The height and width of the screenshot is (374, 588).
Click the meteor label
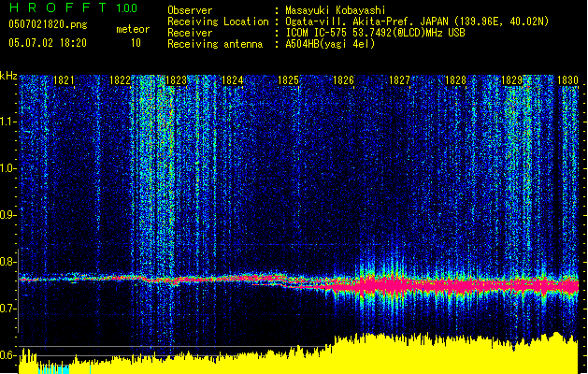click(x=133, y=29)
